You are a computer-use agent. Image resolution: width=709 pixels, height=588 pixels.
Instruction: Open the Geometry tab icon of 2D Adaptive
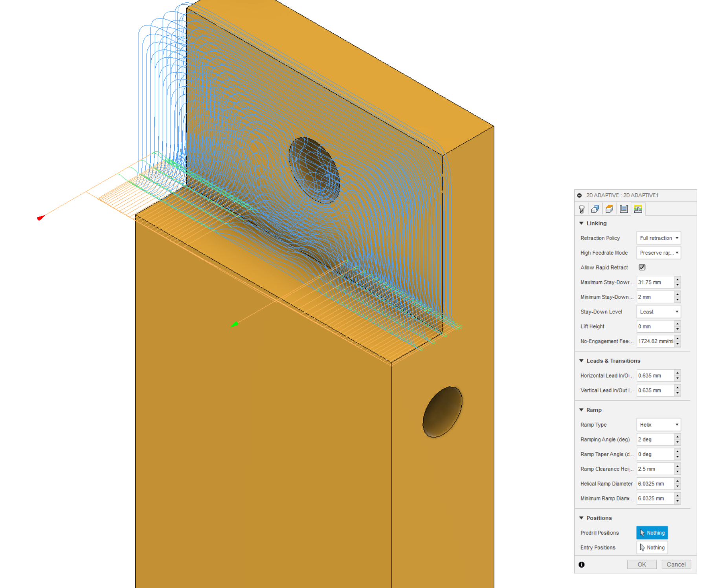(x=595, y=209)
